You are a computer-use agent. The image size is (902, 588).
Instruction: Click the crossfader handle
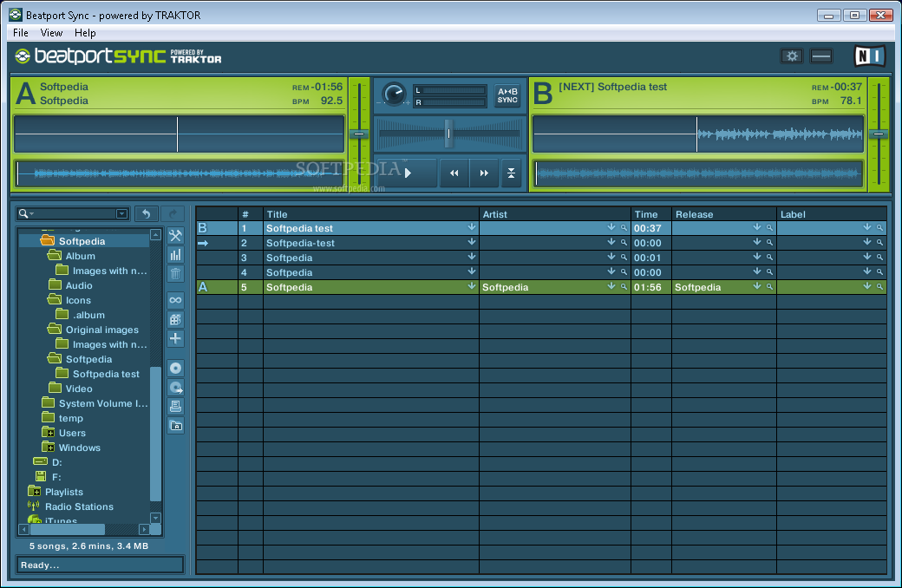point(448,133)
